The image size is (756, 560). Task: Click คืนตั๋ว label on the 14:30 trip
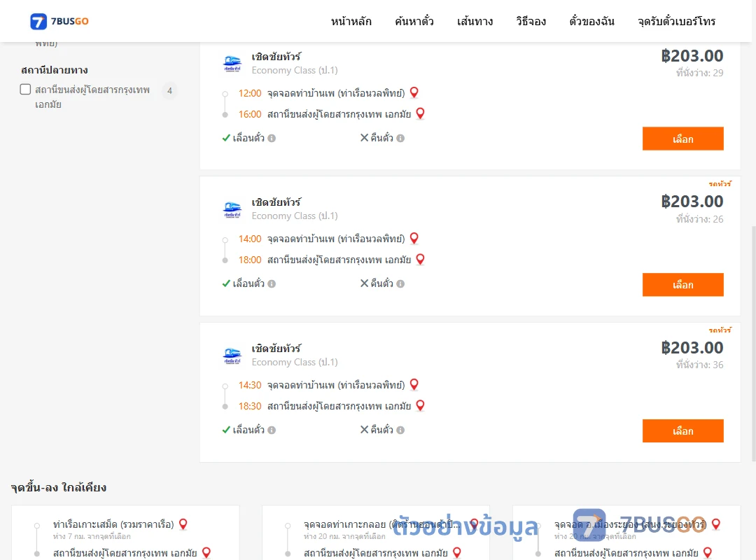coord(382,430)
